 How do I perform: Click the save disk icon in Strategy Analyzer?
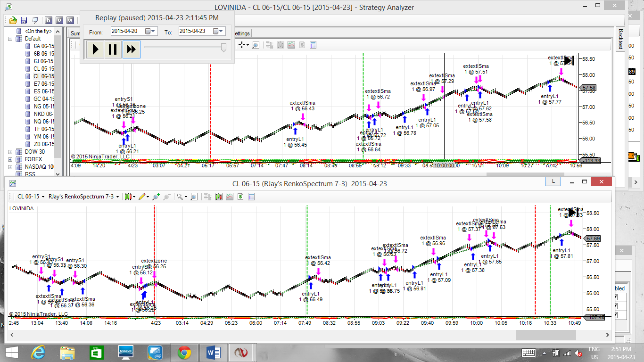click(x=24, y=20)
